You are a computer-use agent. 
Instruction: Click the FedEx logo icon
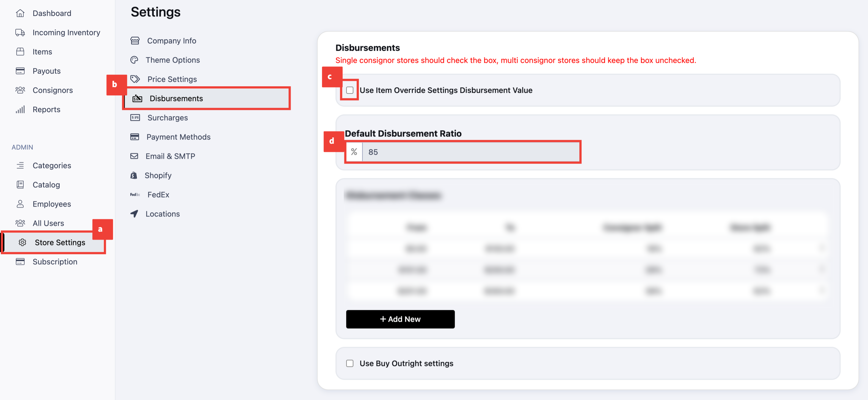point(135,195)
